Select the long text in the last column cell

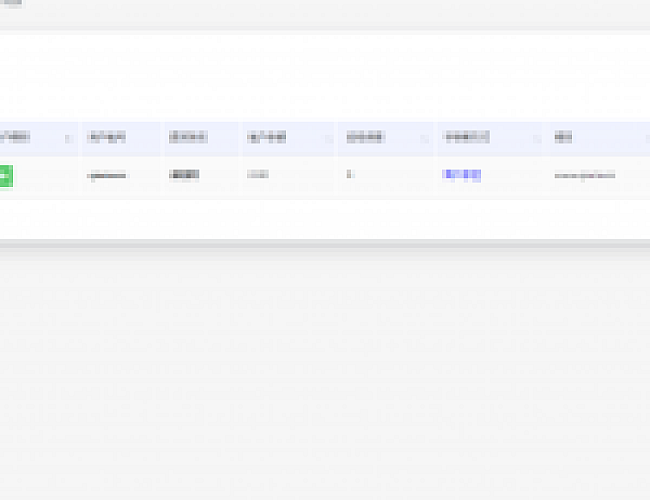(x=585, y=175)
